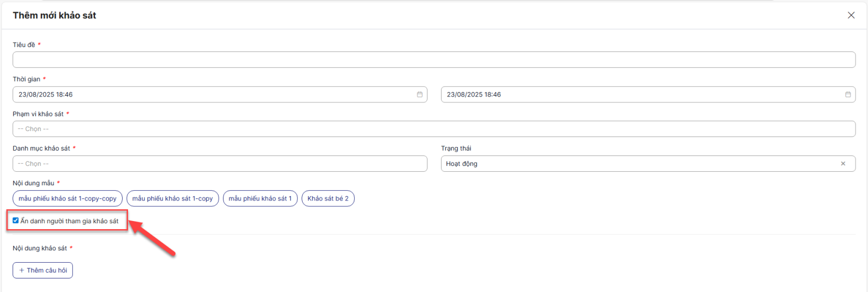The image size is (868, 292).
Task: Click the plus icon on Thêm câu hỏi
Action: pyautogui.click(x=22, y=270)
